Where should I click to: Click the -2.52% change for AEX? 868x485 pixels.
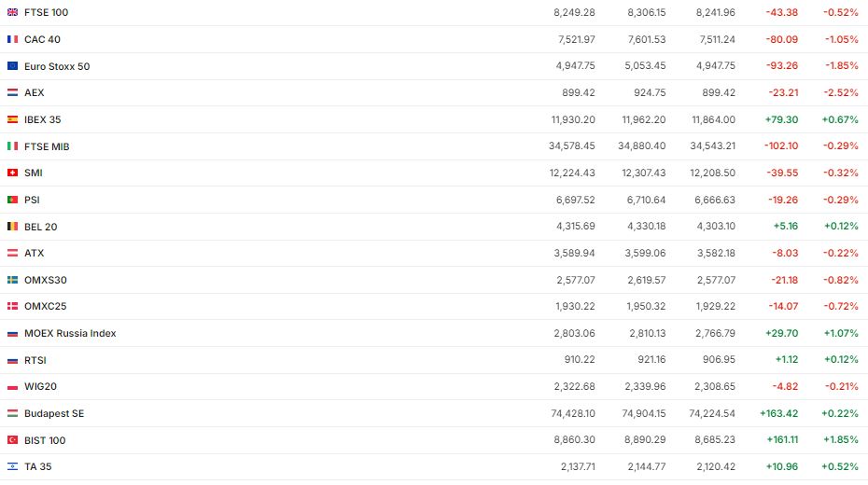tap(841, 92)
